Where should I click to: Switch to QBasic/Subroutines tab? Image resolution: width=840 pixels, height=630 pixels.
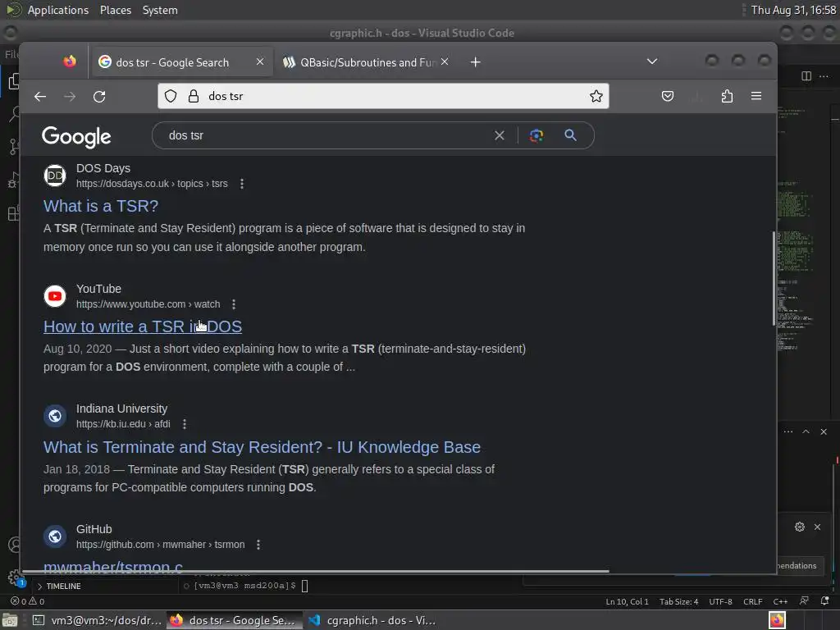click(367, 62)
